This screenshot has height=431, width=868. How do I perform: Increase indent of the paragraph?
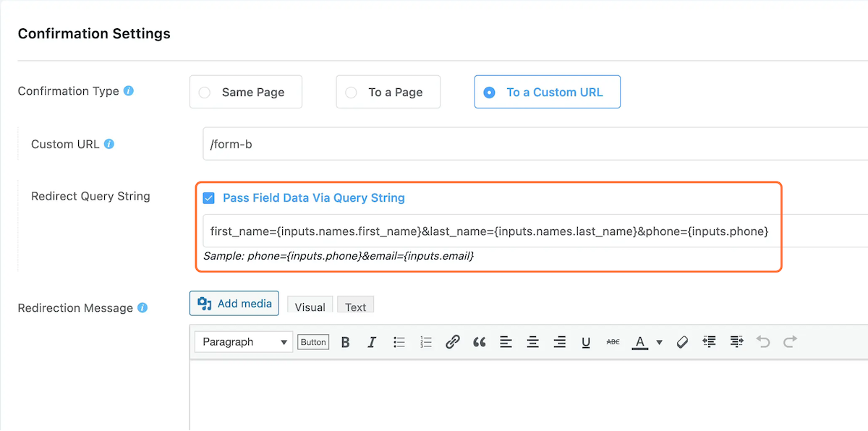point(736,341)
